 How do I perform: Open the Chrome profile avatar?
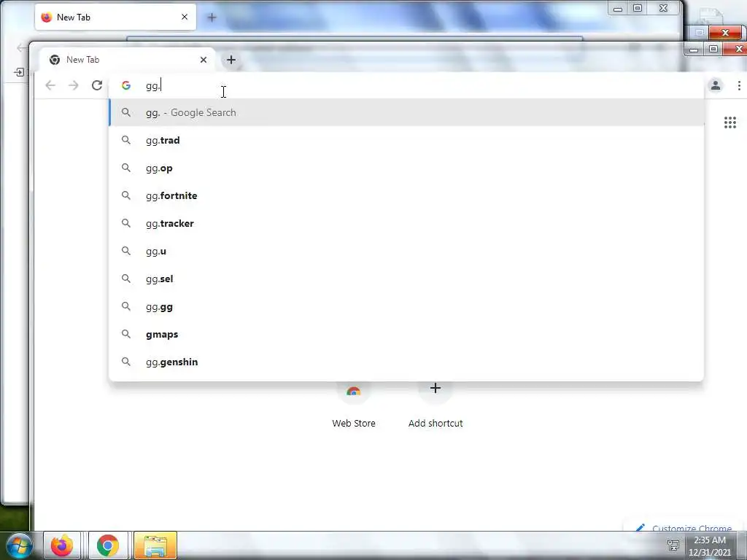[716, 86]
